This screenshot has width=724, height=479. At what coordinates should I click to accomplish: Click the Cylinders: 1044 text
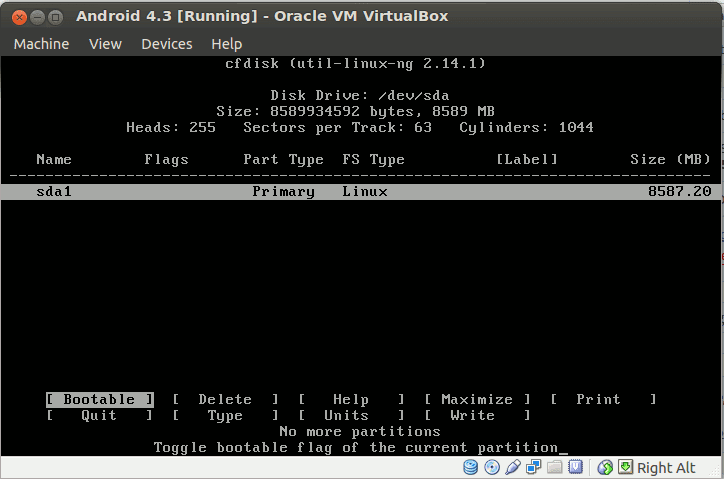pyautogui.click(x=526, y=127)
